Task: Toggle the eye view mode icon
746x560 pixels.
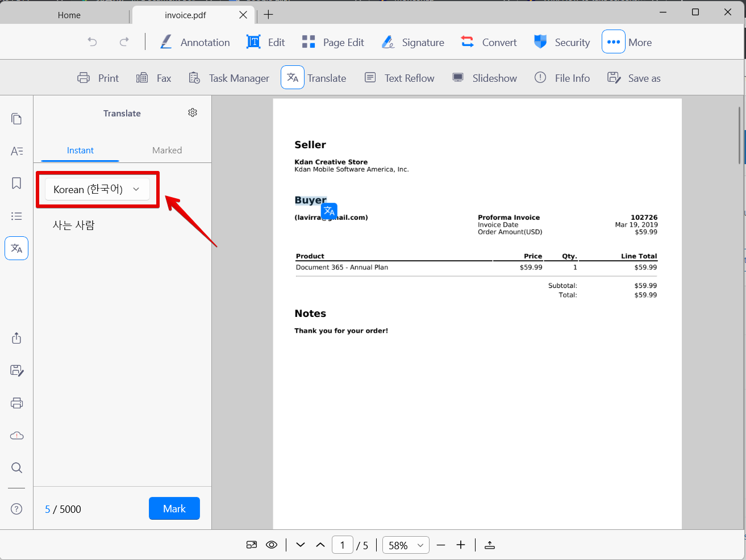Action: tap(272, 545)
